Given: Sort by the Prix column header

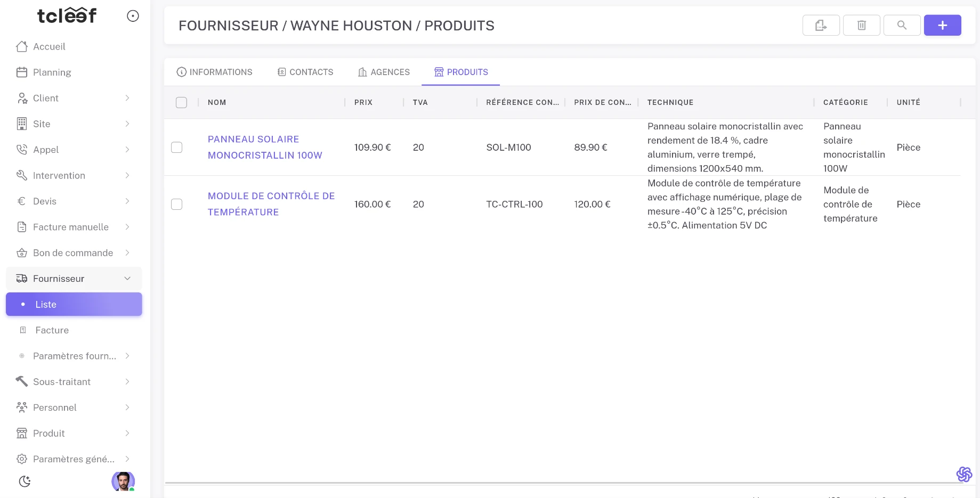Looking at the screenshot, I should click(363, 102).
